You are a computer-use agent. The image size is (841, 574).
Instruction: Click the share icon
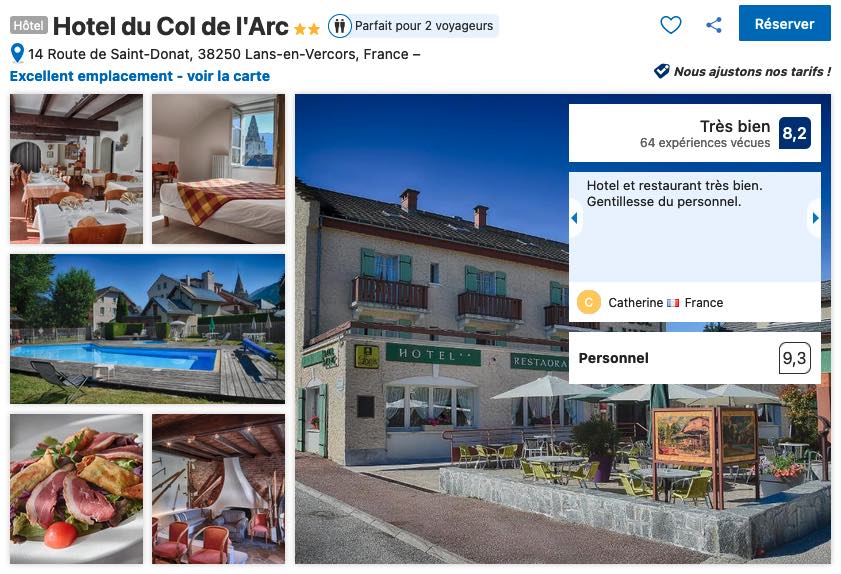pyautogui.click(x=713, y=25)
